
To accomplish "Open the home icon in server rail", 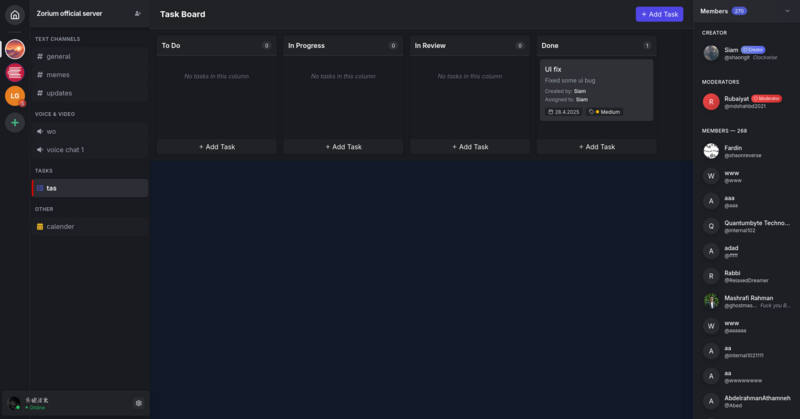I will tap(14, 15).
